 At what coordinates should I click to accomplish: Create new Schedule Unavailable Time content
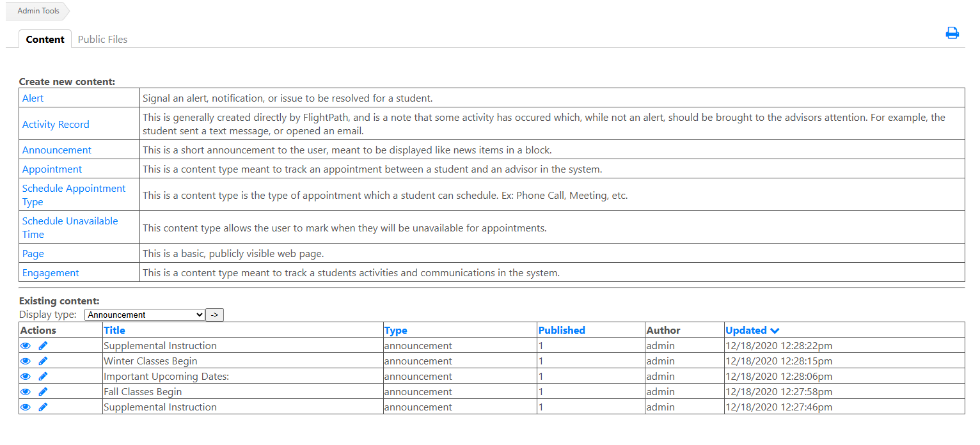tap(70, 228)
